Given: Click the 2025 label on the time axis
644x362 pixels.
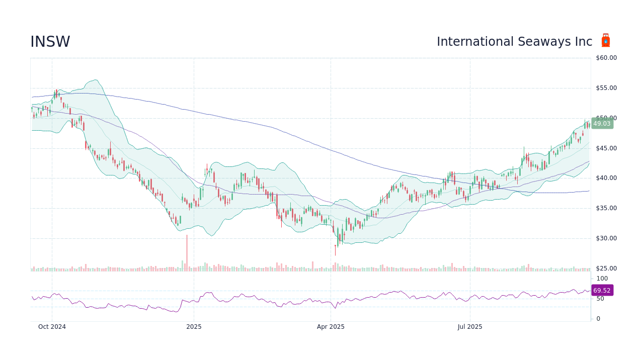Looking at the screenshot, I should (x=193, y=326).
